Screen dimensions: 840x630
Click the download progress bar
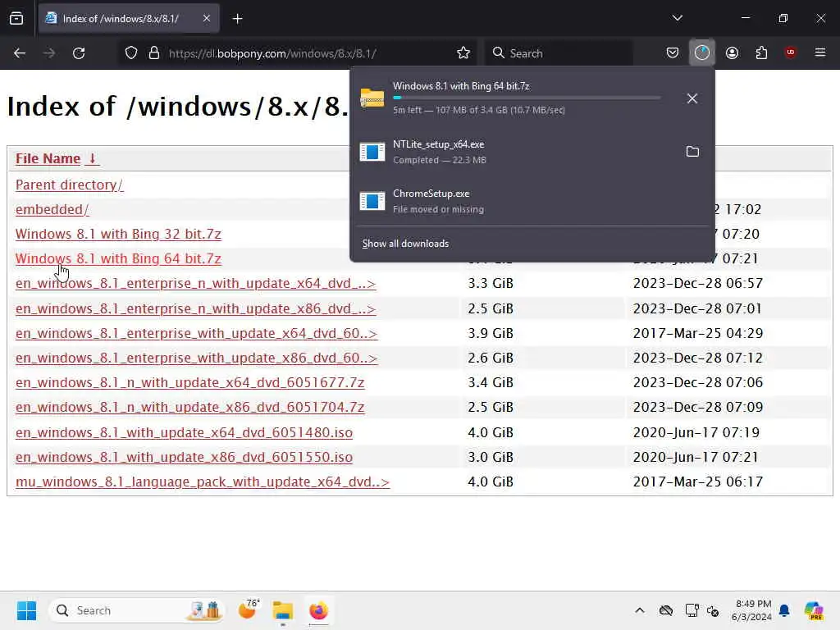[527, 98]
